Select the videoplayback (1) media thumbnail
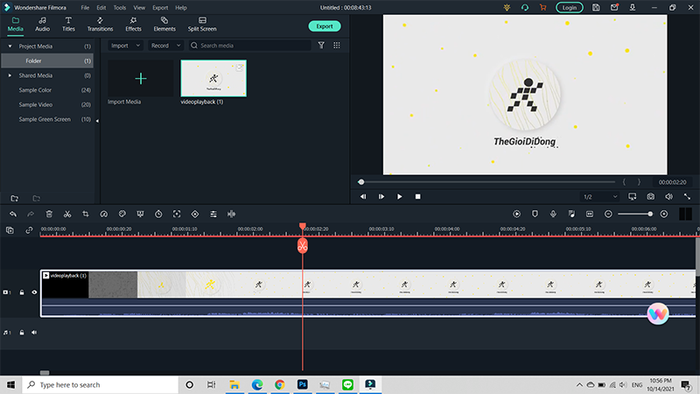Screen dimensions: 700x394 tap(213, 79)
